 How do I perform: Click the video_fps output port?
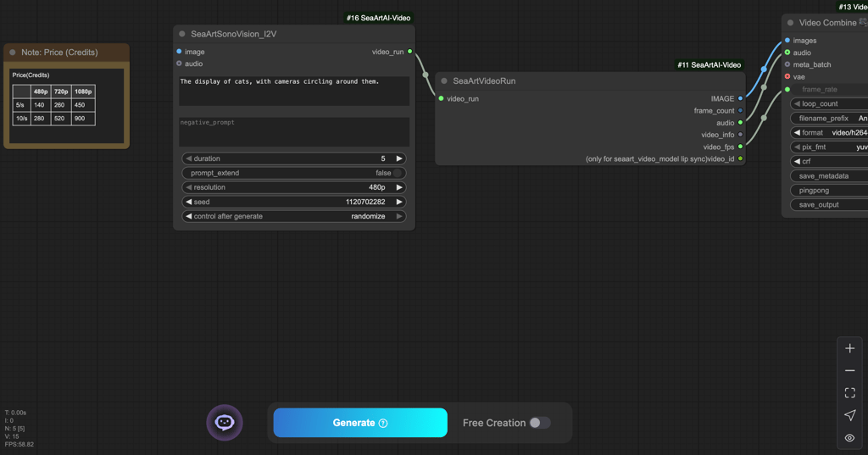click(740, 147)
